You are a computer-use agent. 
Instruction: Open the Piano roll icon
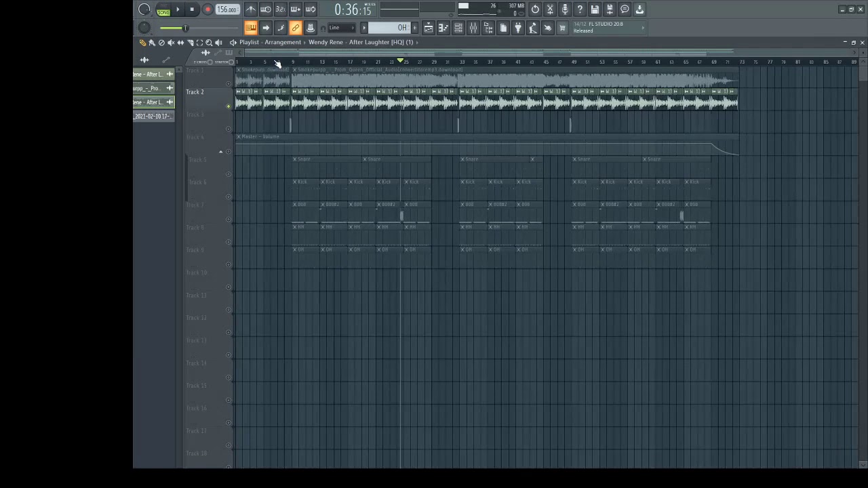point(443,28)
